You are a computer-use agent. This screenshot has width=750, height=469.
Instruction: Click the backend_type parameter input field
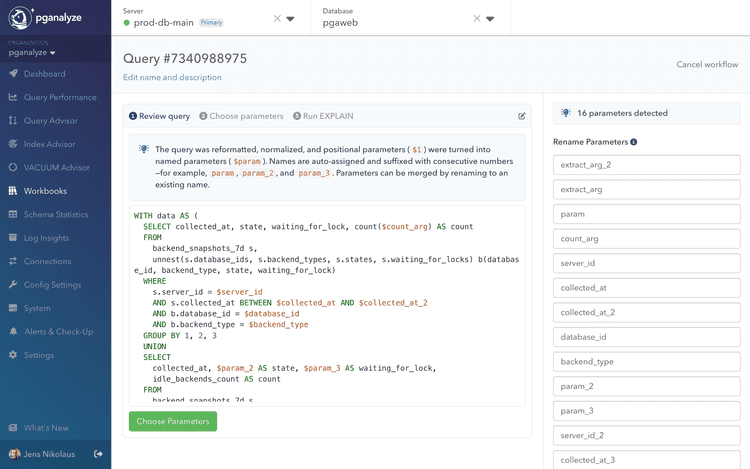point(646,362)
